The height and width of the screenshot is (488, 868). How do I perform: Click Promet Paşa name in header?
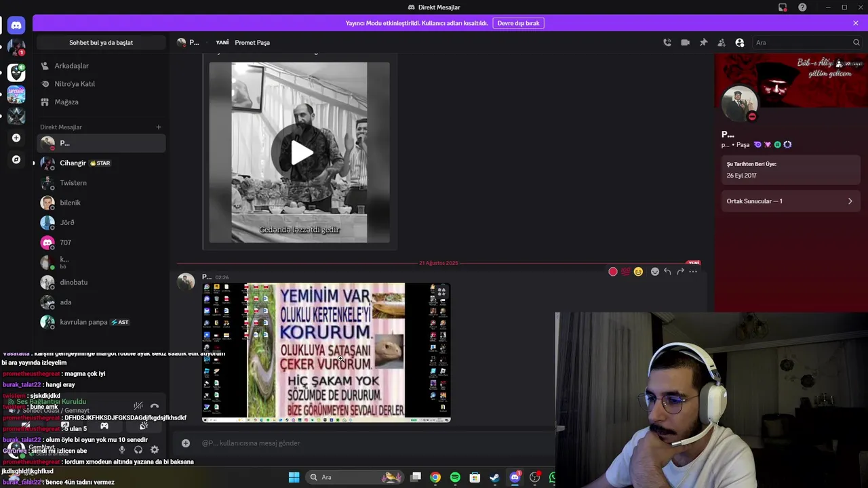(252, 42)
